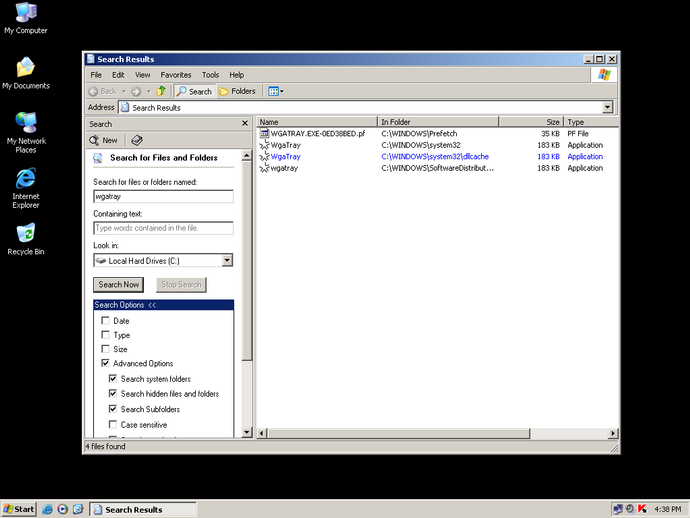Open the Favorites menu
Screen dimensions: 690x518
[x=176, y=75]
